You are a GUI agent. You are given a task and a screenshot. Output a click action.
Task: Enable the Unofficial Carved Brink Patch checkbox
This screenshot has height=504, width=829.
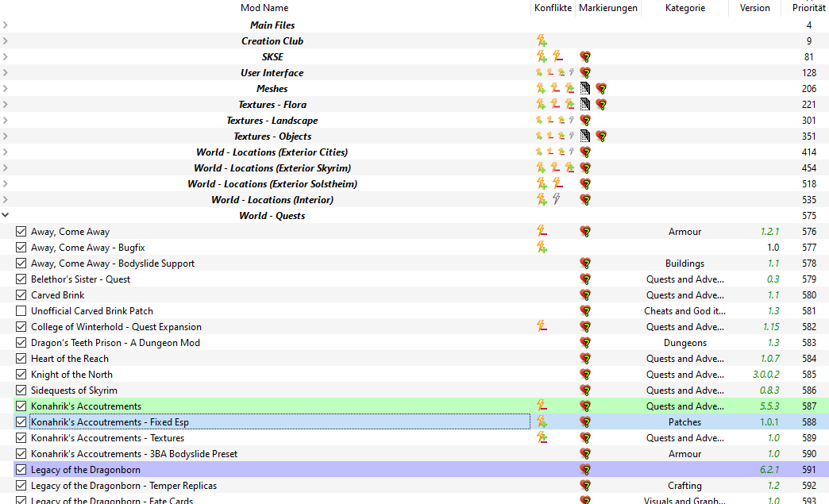[x=21, y=310]
